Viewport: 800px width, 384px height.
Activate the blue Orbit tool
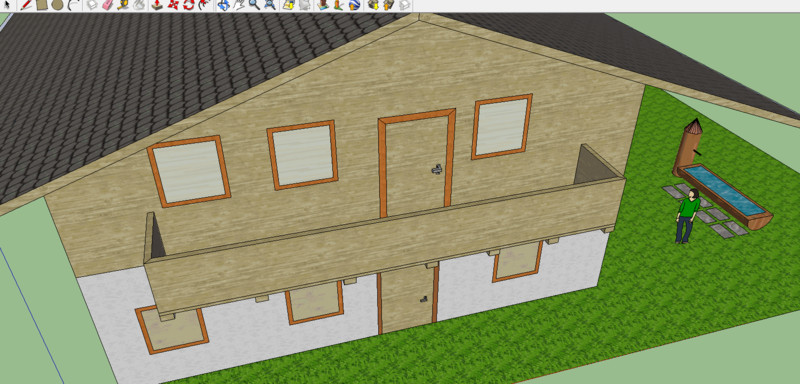coord(223,5)
